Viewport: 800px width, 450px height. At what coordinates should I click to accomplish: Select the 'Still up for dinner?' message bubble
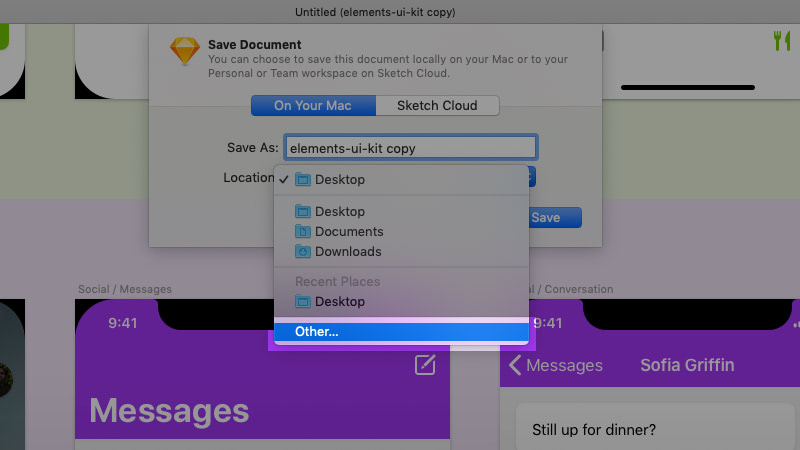[656, 428]
